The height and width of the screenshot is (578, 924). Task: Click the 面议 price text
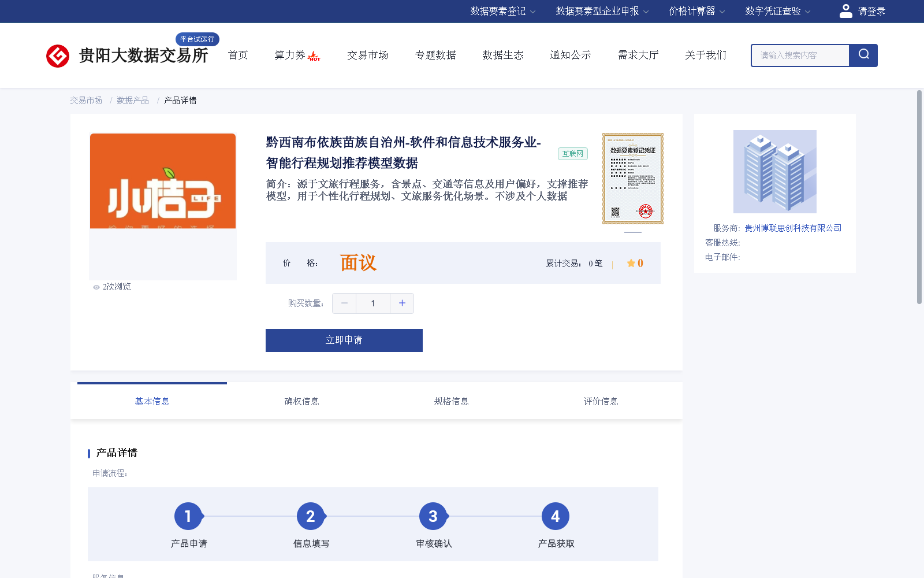[358, 263]
